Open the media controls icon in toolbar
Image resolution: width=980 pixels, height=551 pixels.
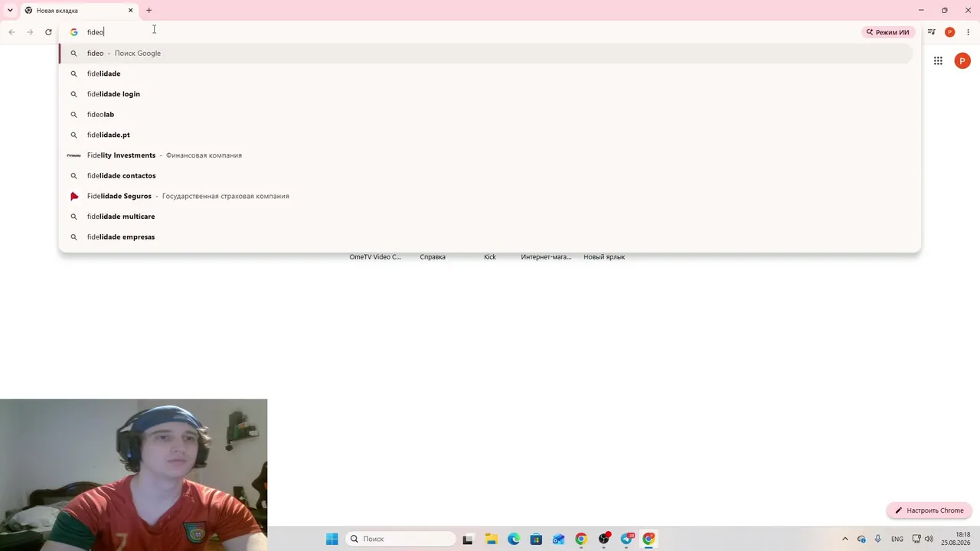932,32
